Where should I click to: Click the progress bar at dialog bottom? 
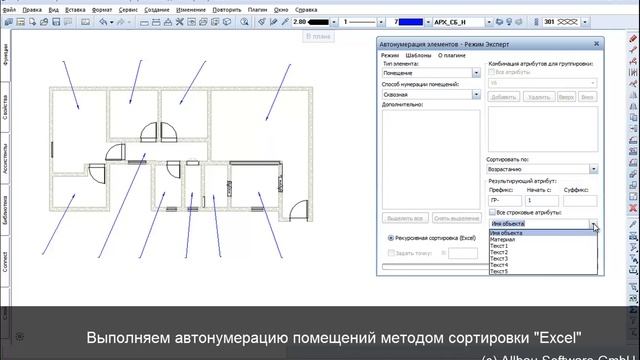(x=436, y=267)
